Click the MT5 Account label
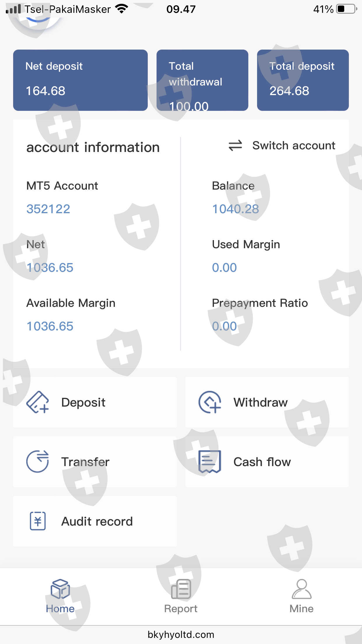362x644 pixels. [62, 186]
